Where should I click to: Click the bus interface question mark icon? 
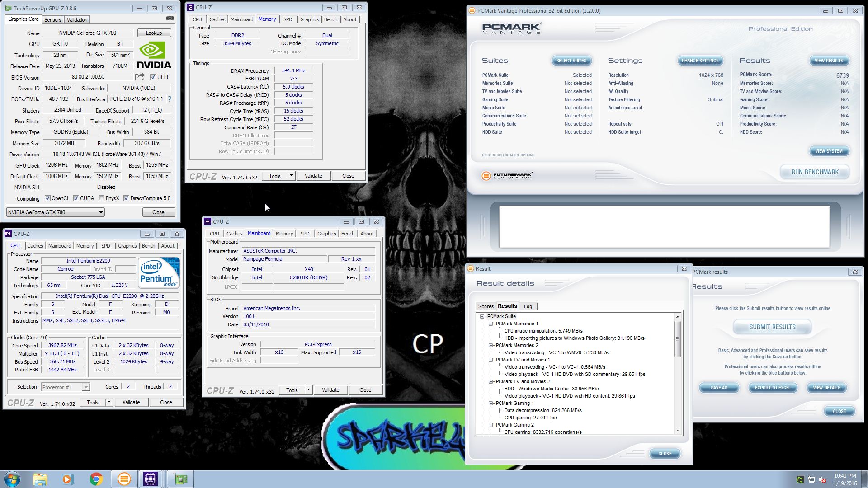[x=170, y=99]
